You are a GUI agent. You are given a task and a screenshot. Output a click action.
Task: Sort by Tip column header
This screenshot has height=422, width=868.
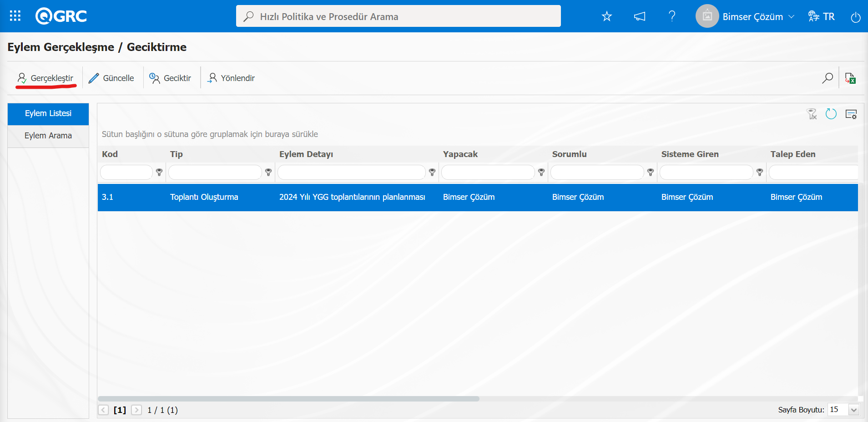pos(177,154)
